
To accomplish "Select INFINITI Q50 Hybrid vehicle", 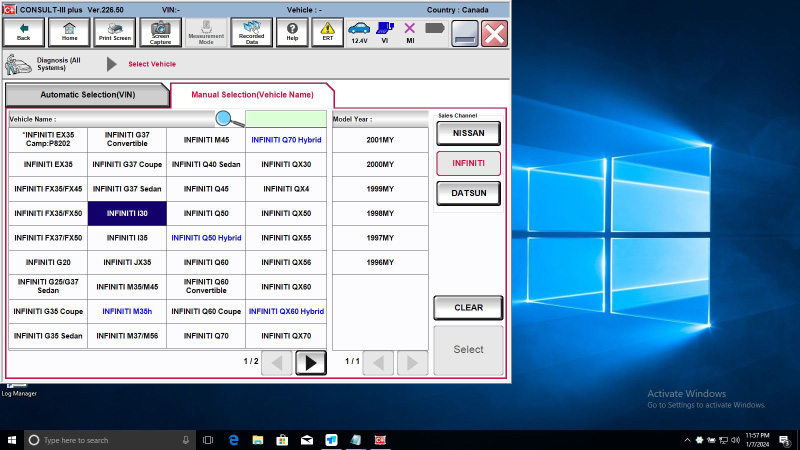I will coord(206,238).
